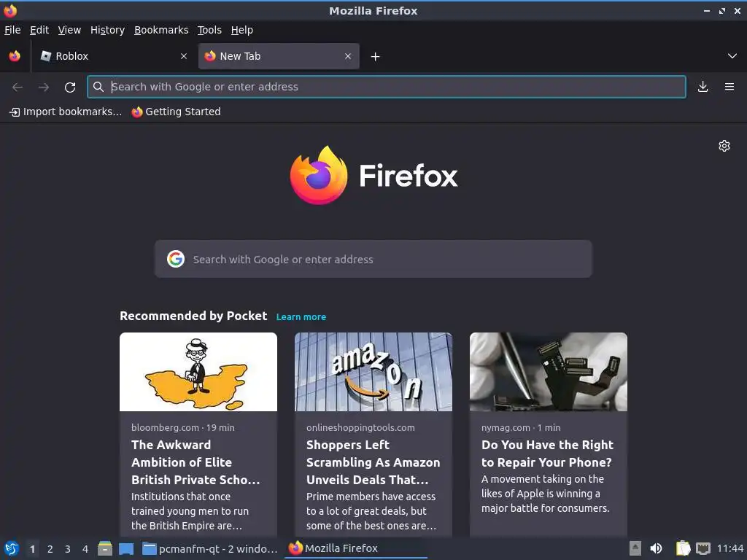Image resolution: width=747 pixels, height=560 pixels.
Task: Open the removable media tray icon
Action: click(635, 548)
